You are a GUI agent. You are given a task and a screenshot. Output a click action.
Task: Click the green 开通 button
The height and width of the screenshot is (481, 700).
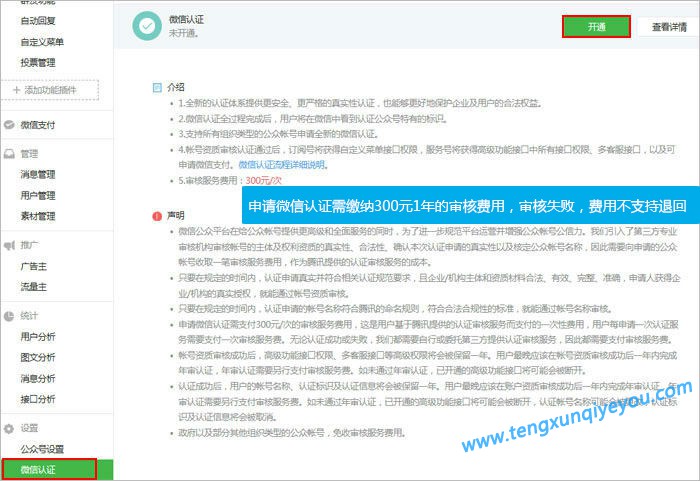(596, 27)
